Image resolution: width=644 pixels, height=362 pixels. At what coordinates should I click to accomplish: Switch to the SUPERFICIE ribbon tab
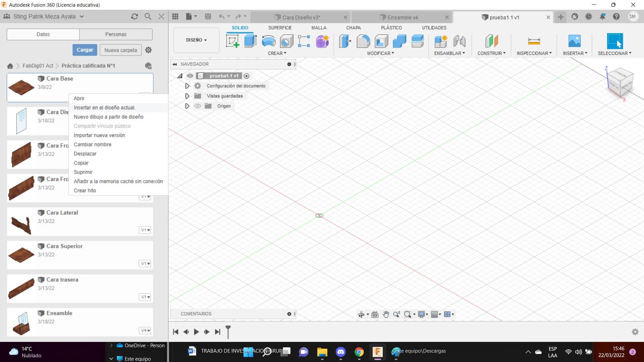280,28
